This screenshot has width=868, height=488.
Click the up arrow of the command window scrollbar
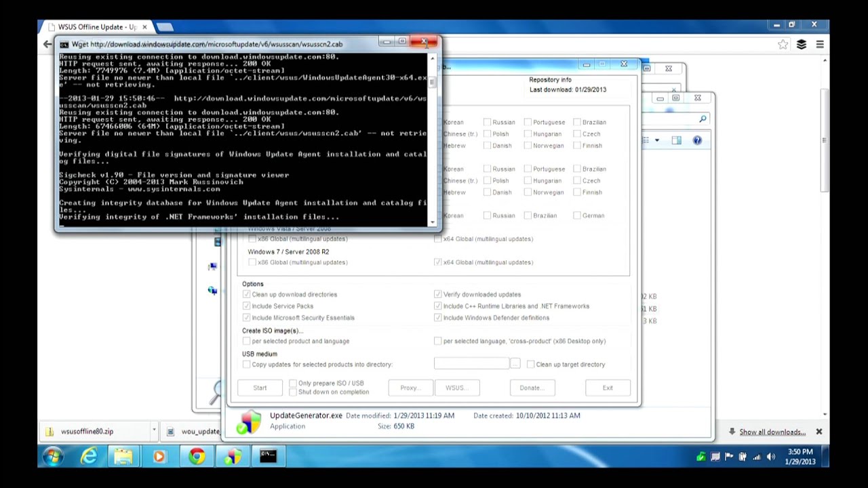432,58
